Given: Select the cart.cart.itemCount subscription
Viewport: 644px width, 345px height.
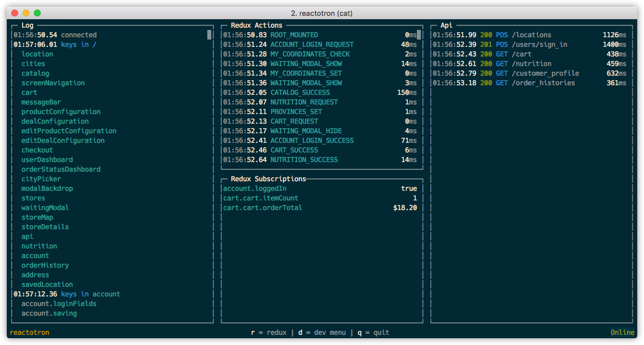Looking at the screenshot, I should [320, 198].
